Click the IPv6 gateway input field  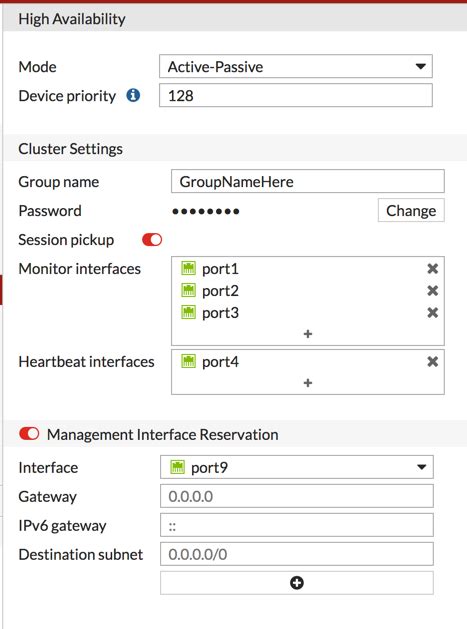pyautogui.click(x=296, y=525)
